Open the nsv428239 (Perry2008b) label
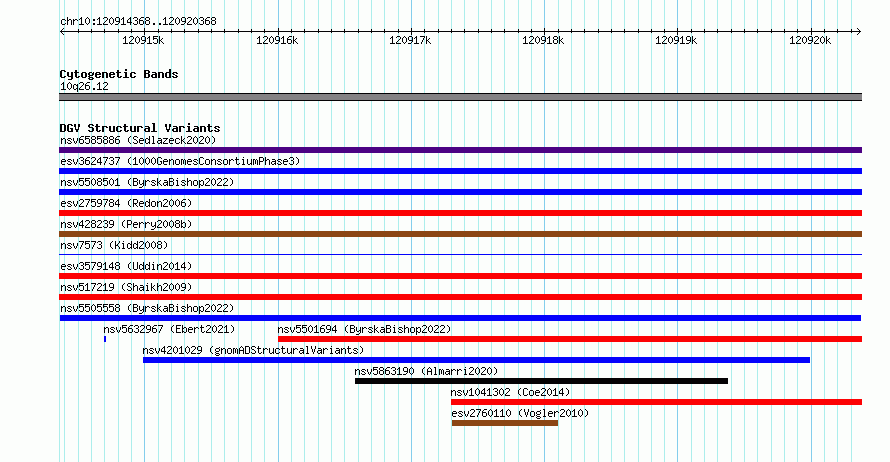The image size is (890, 462). coord(126,224)
